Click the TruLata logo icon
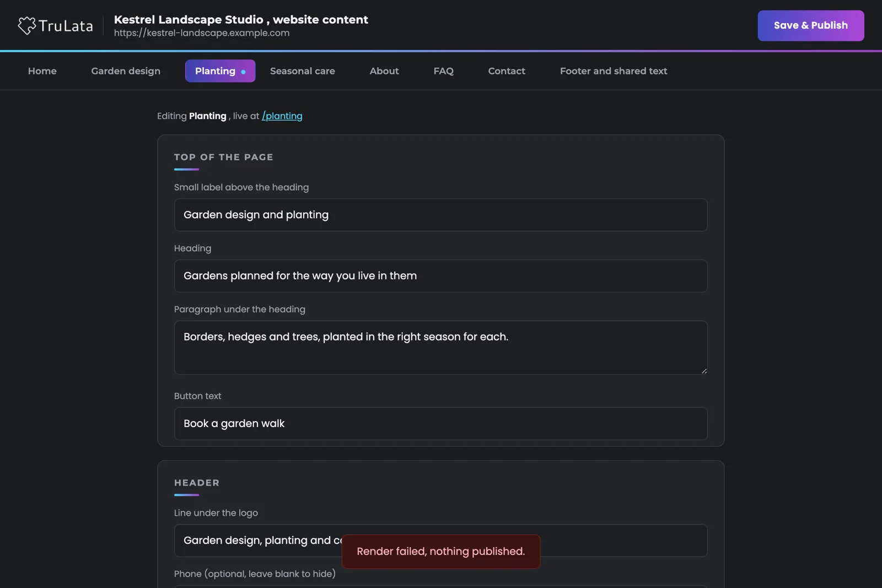882x588 pixels. 26,25
